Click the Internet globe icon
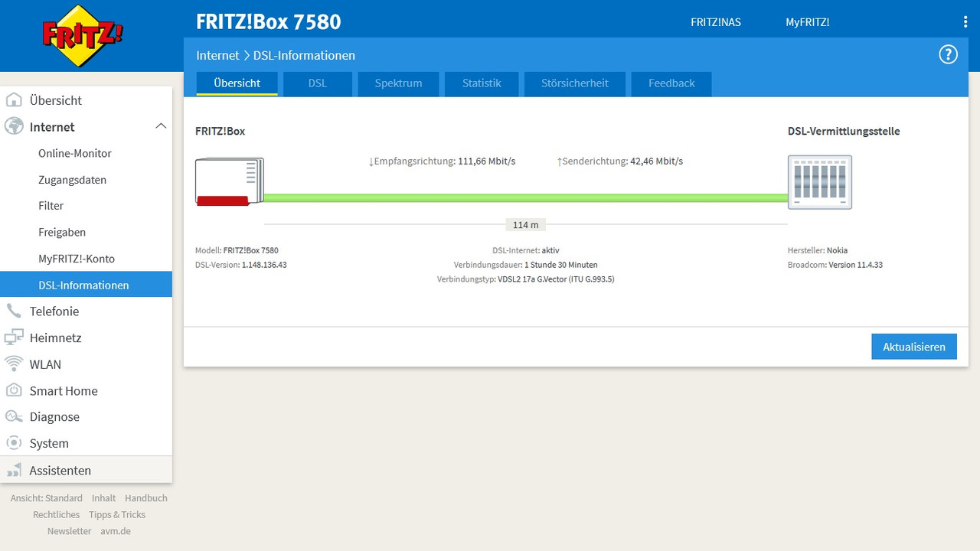 click(14, 126)
